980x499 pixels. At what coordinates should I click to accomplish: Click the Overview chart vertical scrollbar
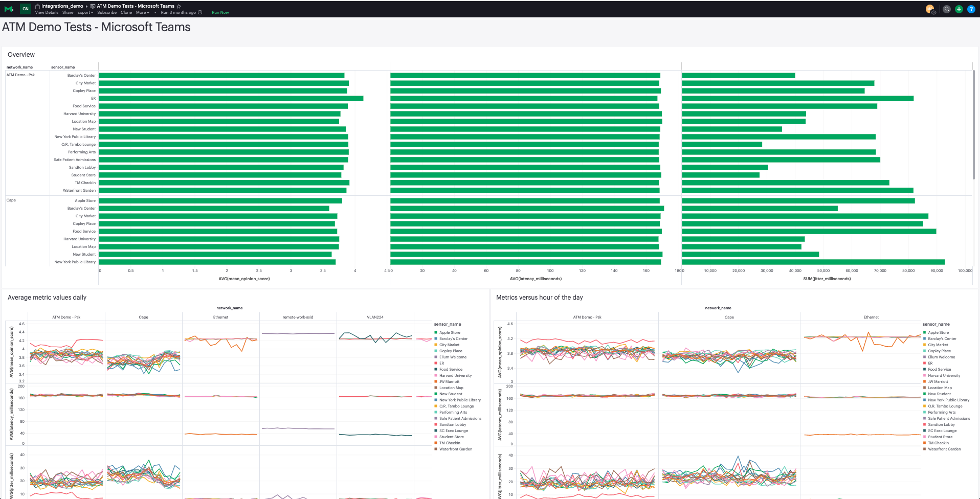974,125
